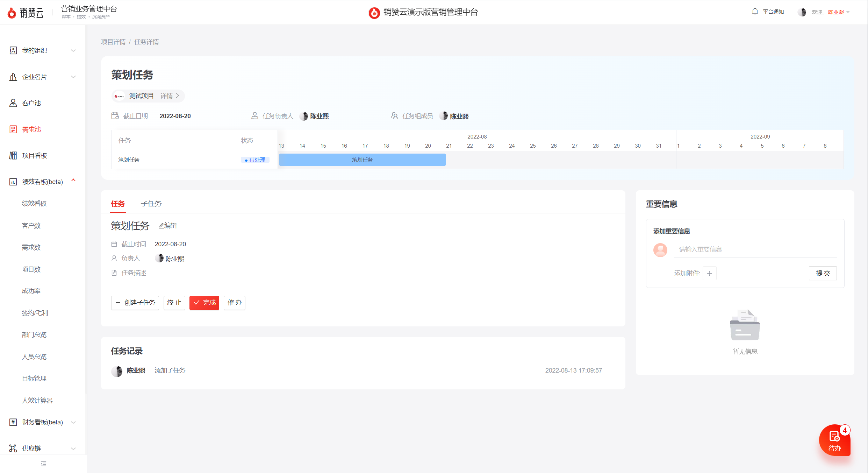
Task: Switch to the 任务 tab
Action: pyautogui.click(x=118, y=204)
